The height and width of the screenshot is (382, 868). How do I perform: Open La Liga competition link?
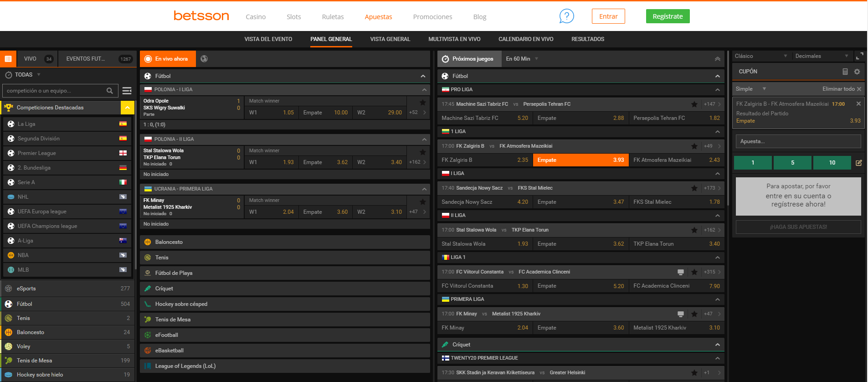pyautogui.click(x=68, y=124)
